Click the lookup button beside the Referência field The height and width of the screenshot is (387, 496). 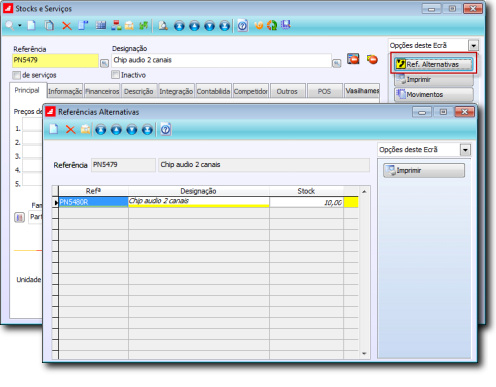(104, 63)
